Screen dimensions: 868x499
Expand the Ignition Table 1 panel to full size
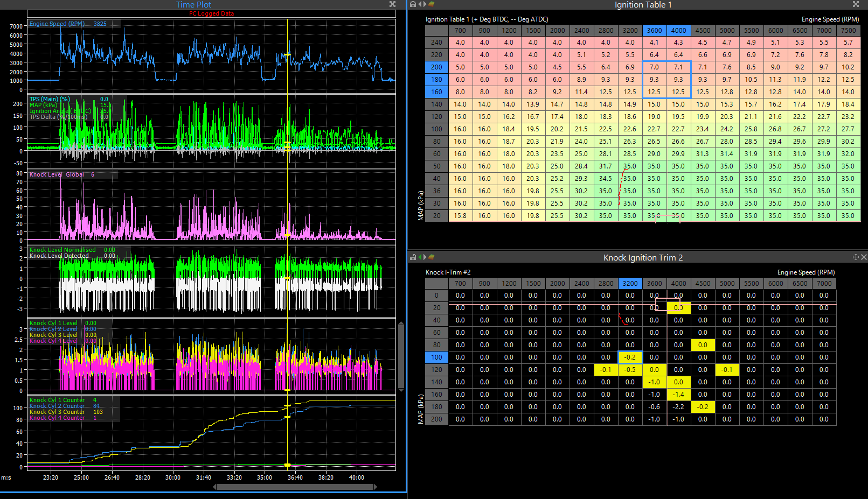click(856, 4)
